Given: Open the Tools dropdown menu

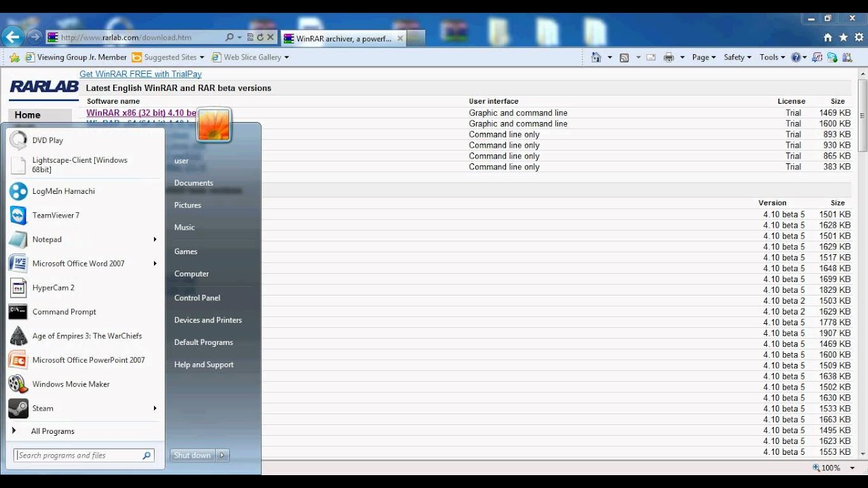Looking at the screenshot, I should click(x=772, y=58).
